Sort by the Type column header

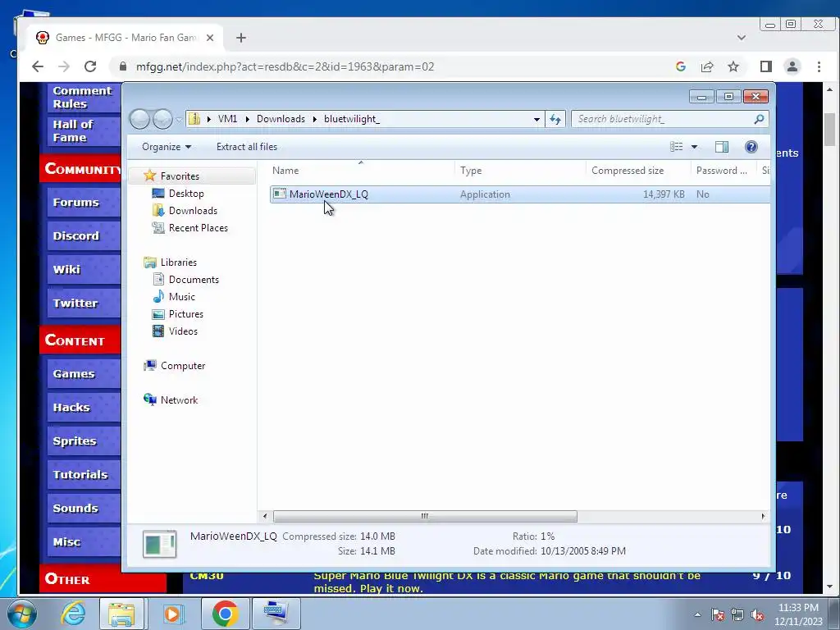(x=520, y=171)
